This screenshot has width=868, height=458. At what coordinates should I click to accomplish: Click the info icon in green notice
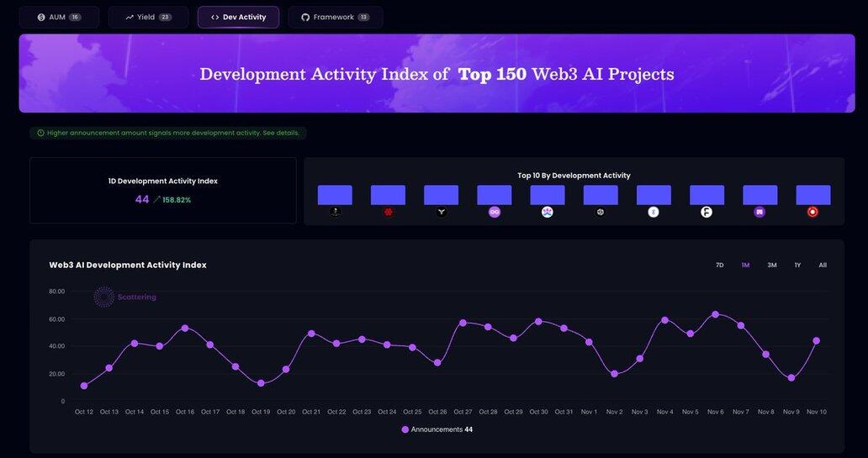click(40, 133)
